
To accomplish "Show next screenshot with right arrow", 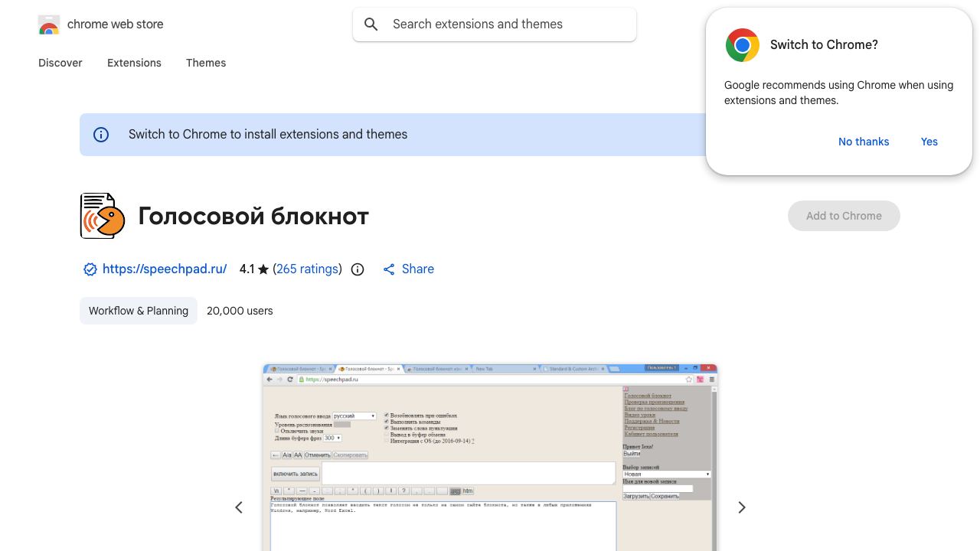I will pyautogui.click(x=741, y=507).
